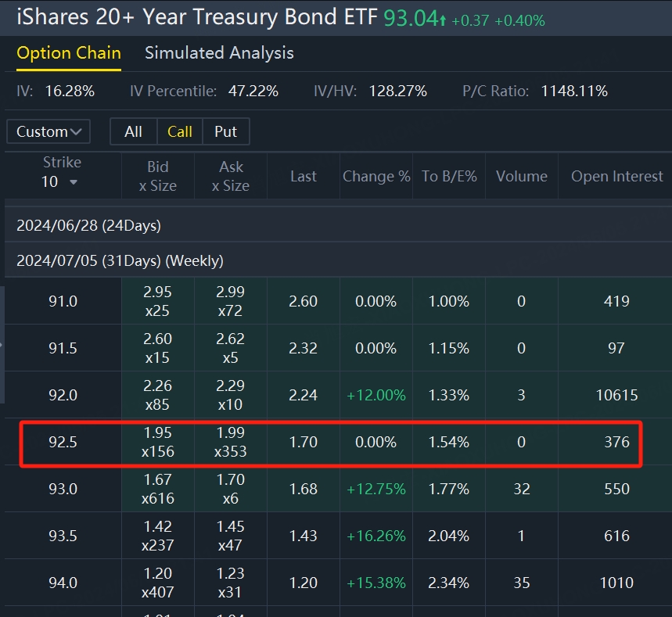This screenshot has width=672, height=617.
Task: Click the Change % column header
Action: tap(376, 176)
